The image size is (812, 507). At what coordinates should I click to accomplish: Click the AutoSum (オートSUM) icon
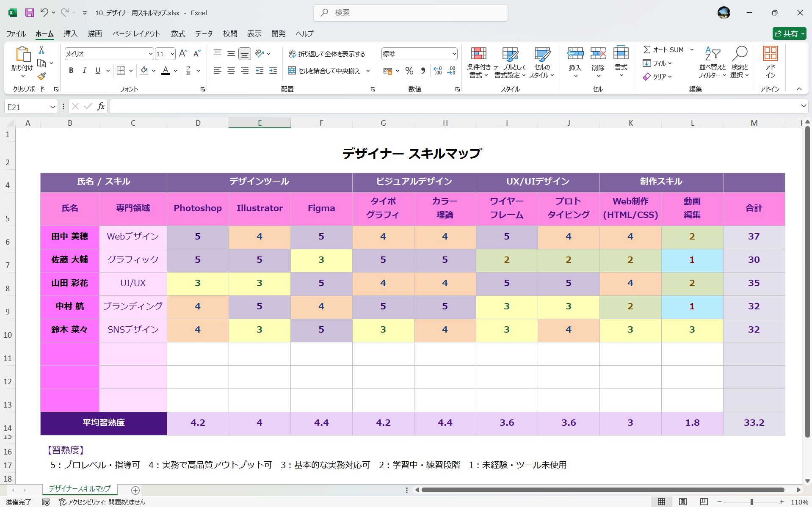647,49
